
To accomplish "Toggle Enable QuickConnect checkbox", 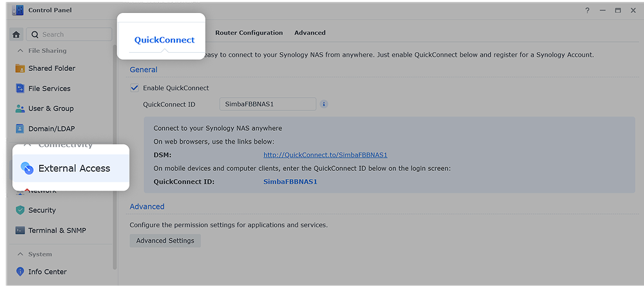I will click(x=135, y=88).
